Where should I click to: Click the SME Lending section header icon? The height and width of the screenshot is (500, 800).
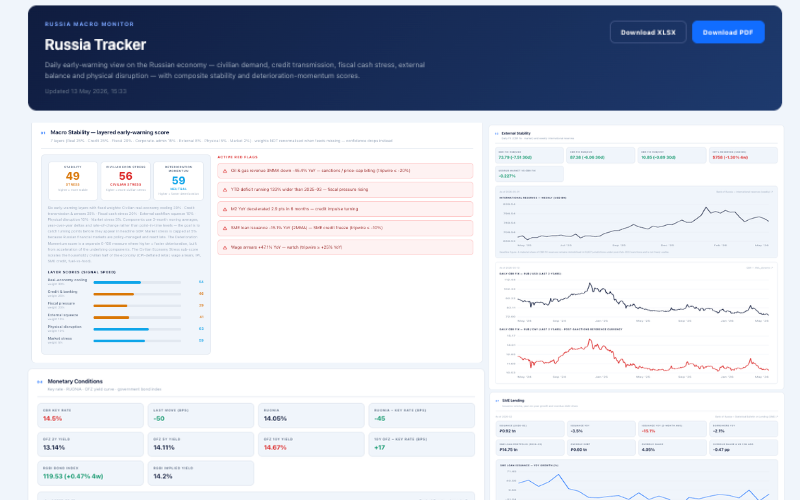tap(497, 401)
